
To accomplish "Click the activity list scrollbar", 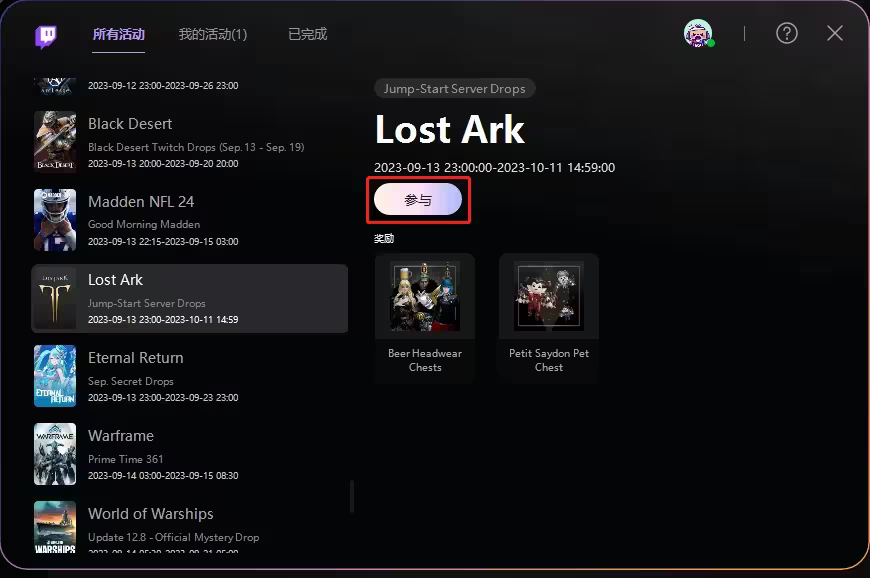I will [x=352, y=496].
